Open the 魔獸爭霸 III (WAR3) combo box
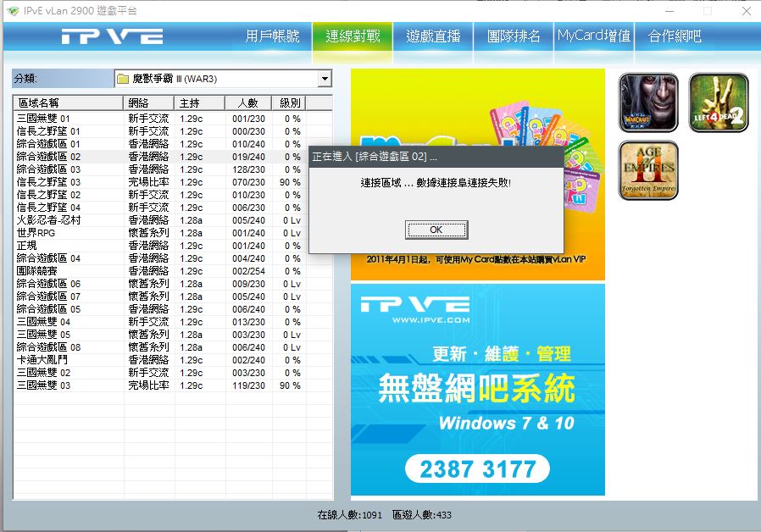This screenshot has height=532, width=761. [x=224, y=79]
